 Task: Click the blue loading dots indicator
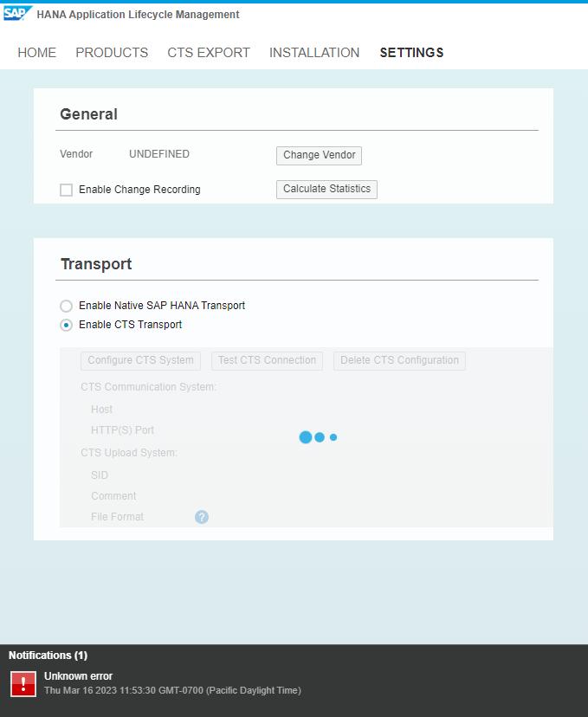[318, 437]
